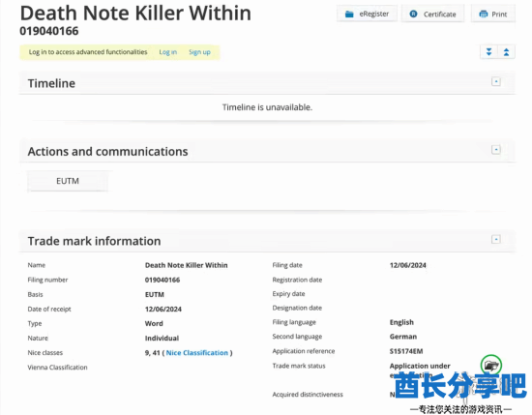Click the Expiry date label
Viewport: 532px width, 415px height.
(288, 294)
